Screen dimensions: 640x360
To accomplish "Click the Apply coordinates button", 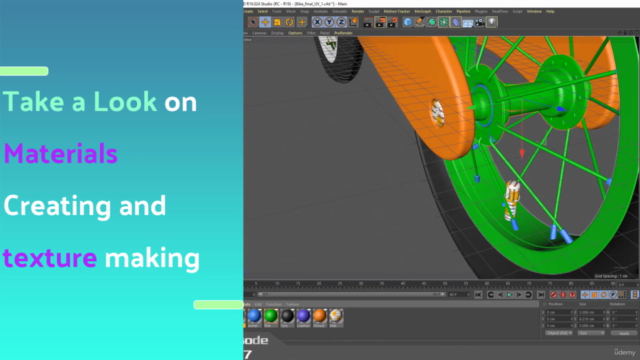I will 624,333.
